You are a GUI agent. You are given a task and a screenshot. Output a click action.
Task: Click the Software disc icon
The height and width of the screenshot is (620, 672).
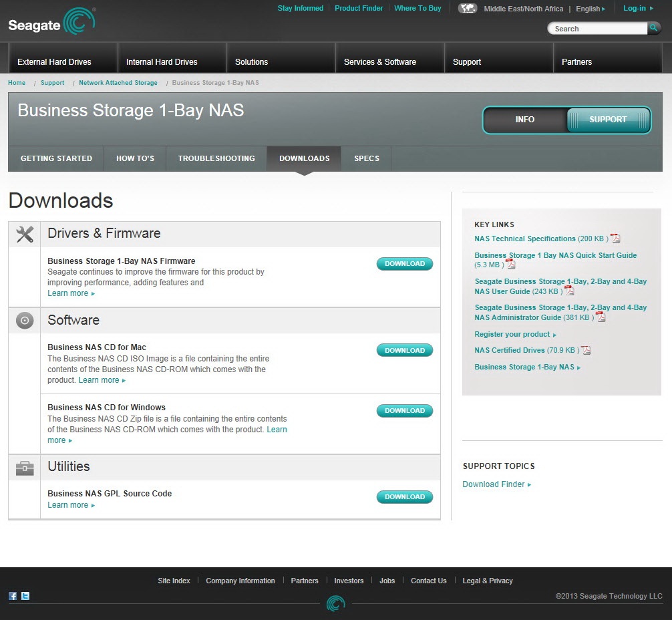25,320
